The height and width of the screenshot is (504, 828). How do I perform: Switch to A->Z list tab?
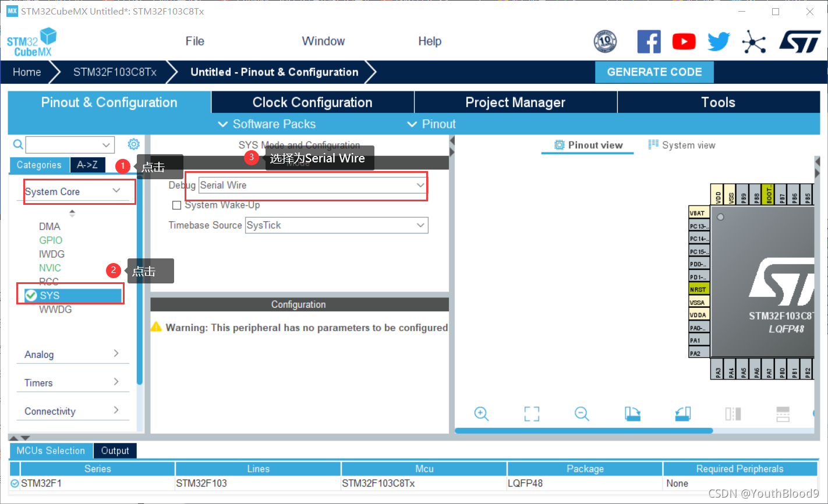(x=87, y=165)
